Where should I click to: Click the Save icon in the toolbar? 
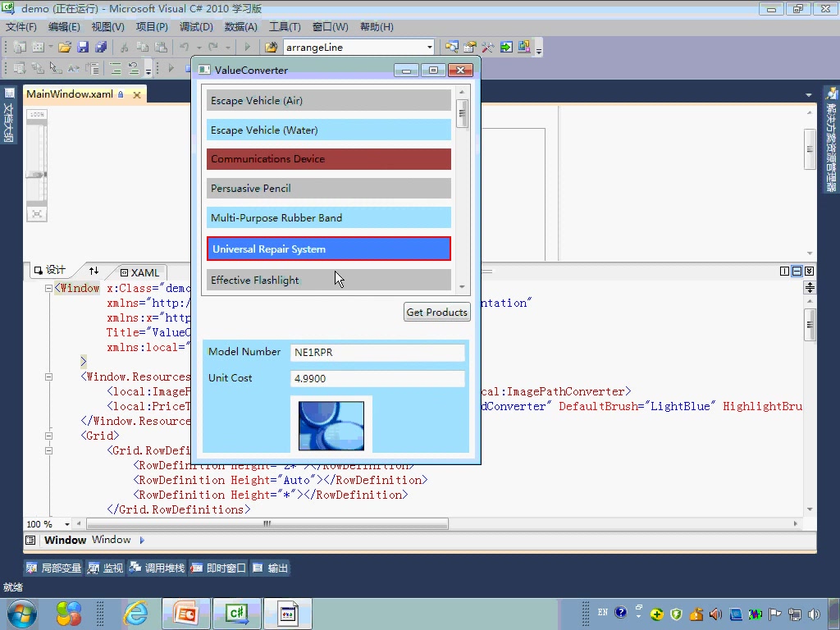tap(83, 48)
